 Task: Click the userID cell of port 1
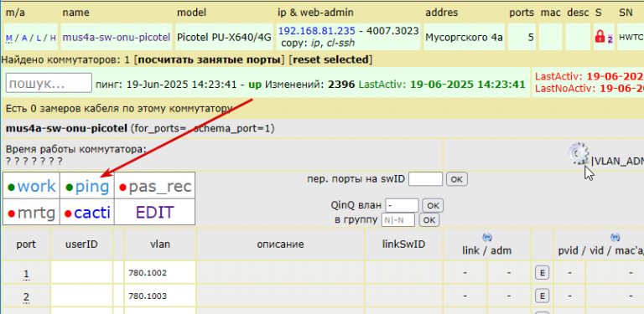(x=81, y=273)
